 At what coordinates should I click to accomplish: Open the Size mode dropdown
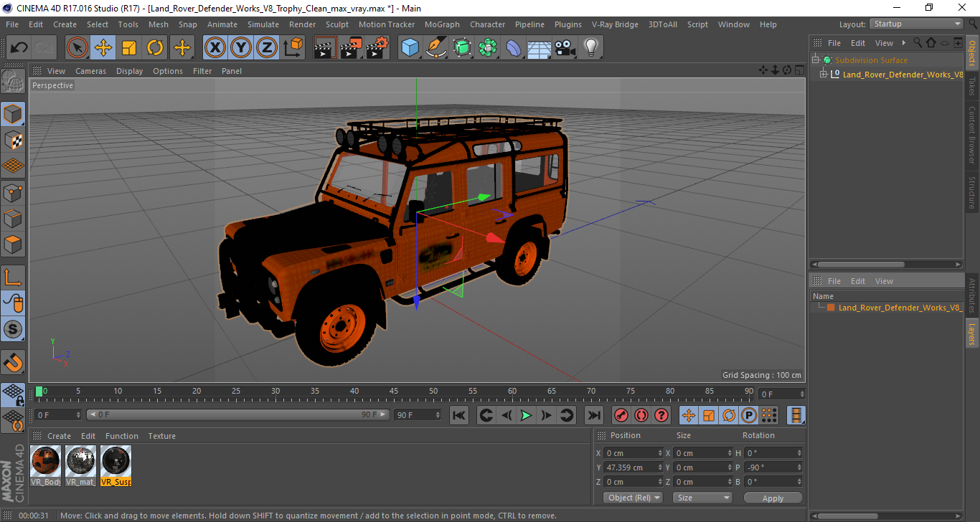(x=702, y=498)
